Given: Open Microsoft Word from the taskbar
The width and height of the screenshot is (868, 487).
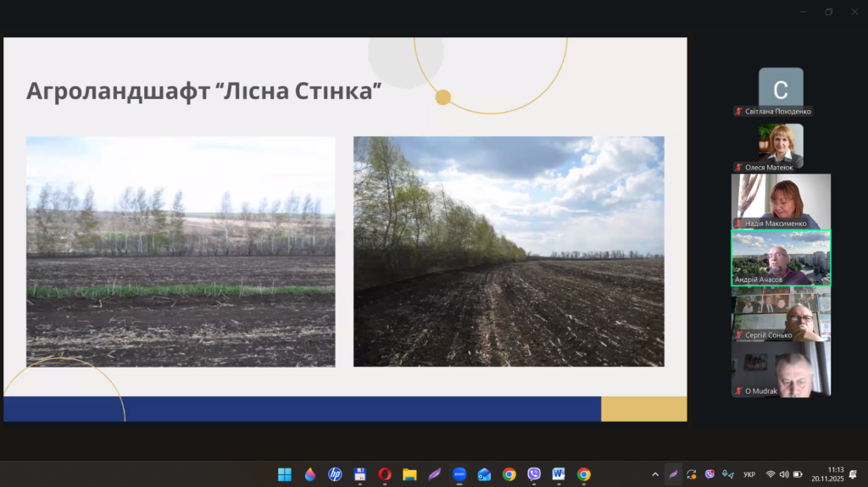Looking at the screenshot, I should tap(559, 474).
